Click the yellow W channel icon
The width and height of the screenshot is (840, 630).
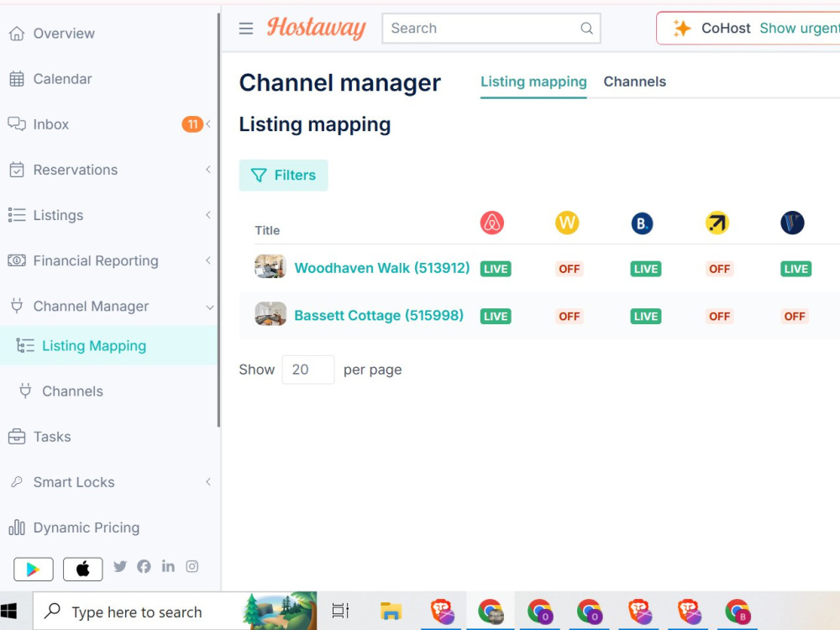pos(567,223)
